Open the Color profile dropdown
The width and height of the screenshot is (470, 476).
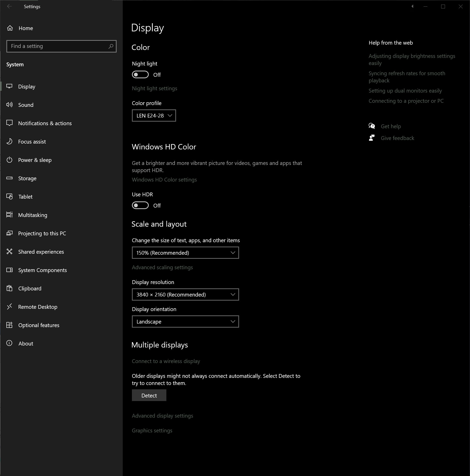coord(154,115)
